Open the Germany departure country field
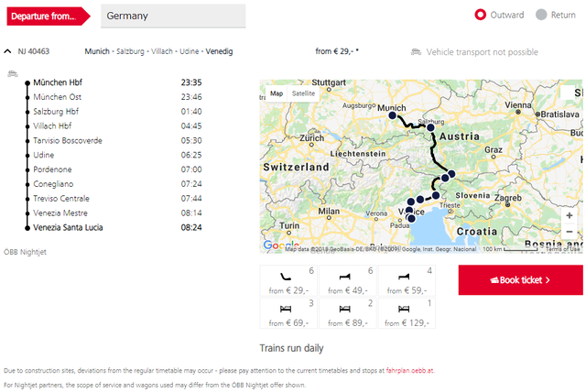 (x=173, y=16)
